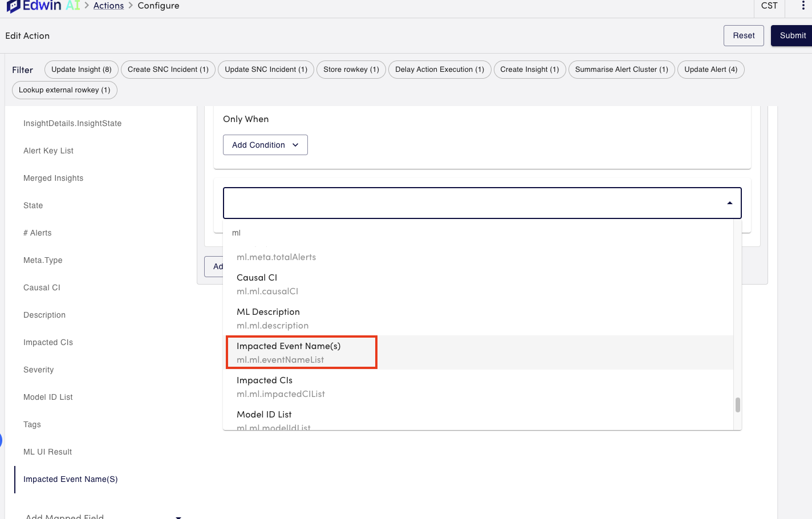Toggle the Lookup external rowkey (1) filter

(64, 90)
